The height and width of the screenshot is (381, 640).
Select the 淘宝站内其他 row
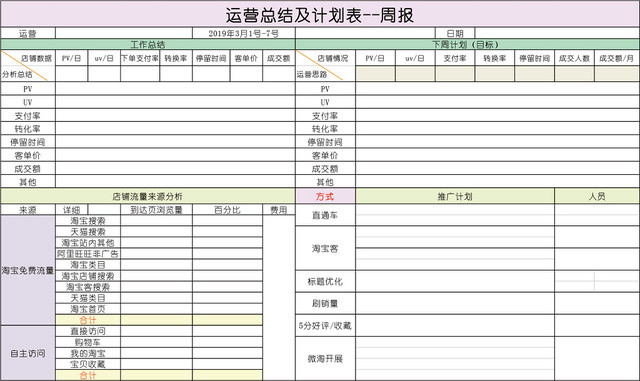click(x=88, y=243)
